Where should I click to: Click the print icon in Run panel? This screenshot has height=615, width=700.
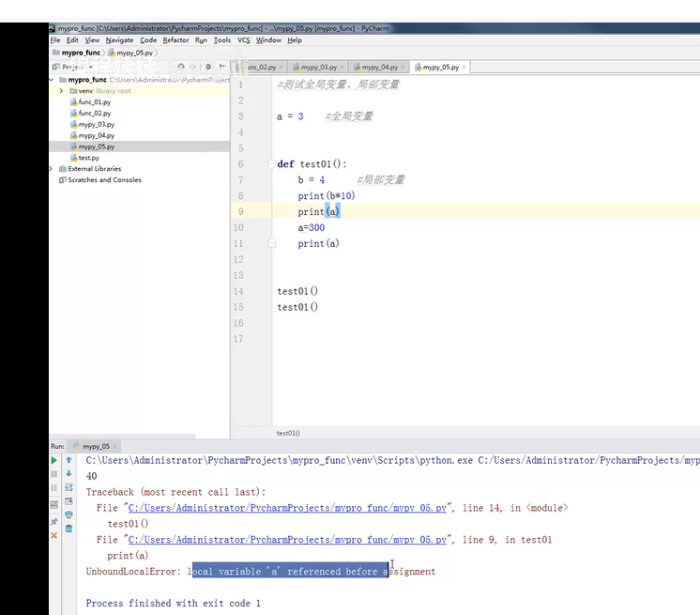68,515
